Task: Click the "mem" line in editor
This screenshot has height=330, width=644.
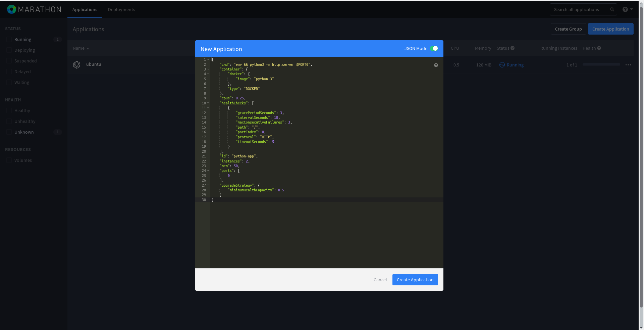Action: (229, 166)
